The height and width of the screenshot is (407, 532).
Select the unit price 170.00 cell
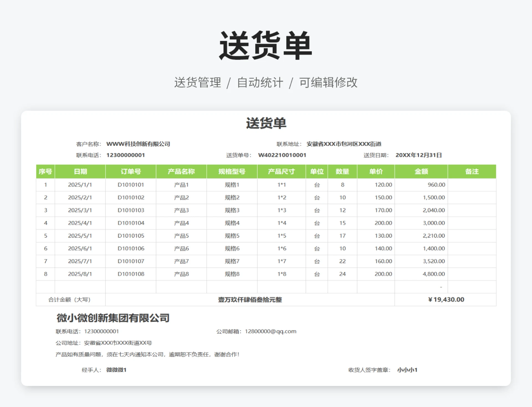pyautogui.click(x=383, y=210)
